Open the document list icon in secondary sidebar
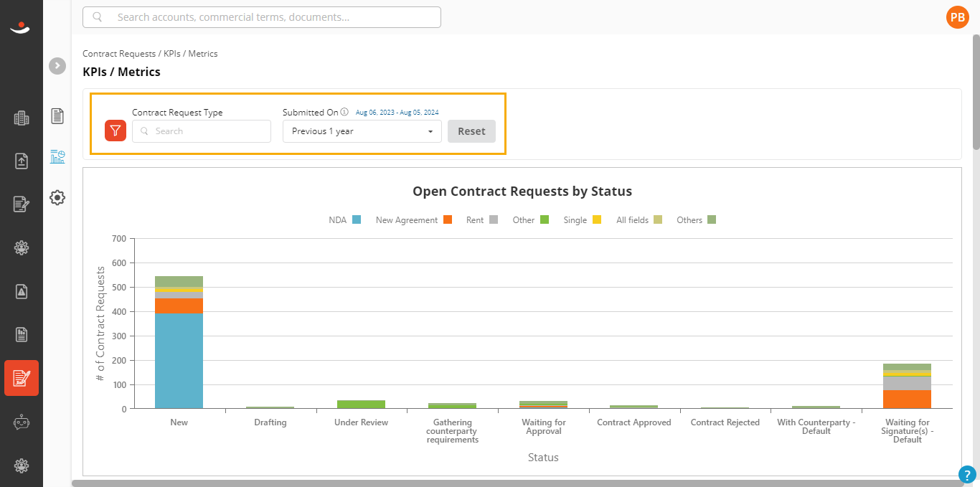This screenshot has height=487, width=980. pyautogui.click(x=57, y=115)
